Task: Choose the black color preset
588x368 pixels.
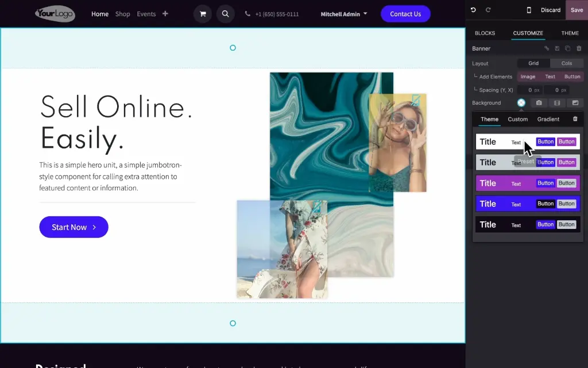Action: (x=528, y=225)
